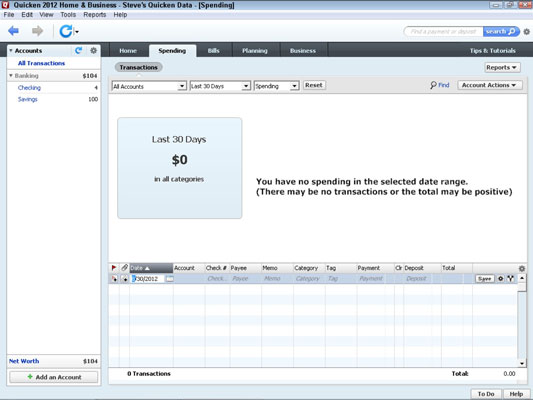Click the split transaction icon
This screenshot has height=400, width=533.
tap(511, 279)
